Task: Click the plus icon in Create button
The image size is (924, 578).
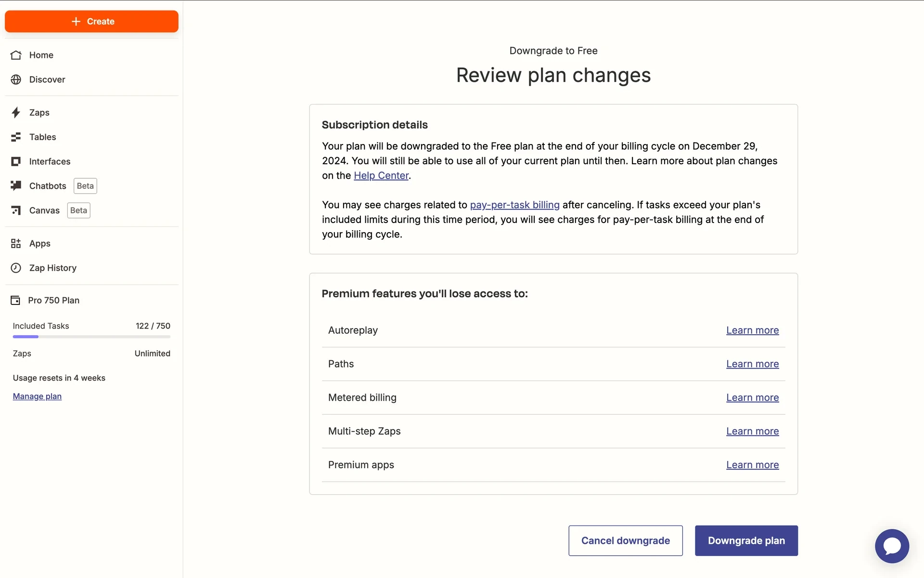Action: point(76,21)
